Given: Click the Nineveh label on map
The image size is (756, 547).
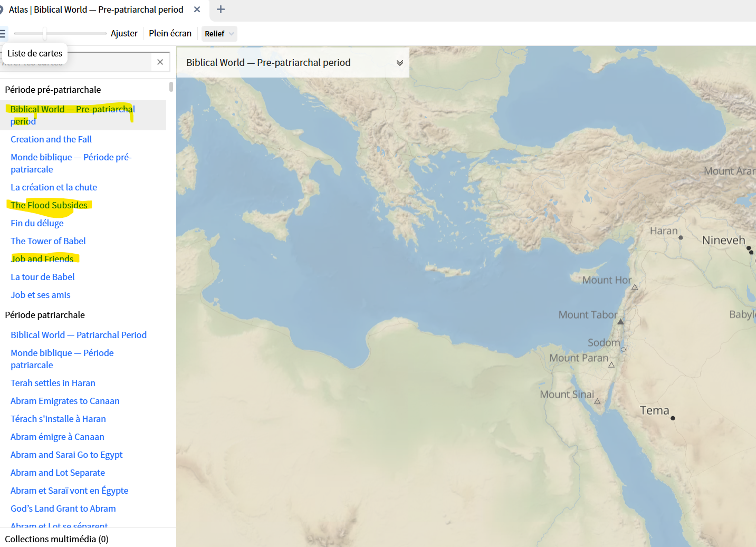Looking at the screenshot, I should tap(723, 241).
